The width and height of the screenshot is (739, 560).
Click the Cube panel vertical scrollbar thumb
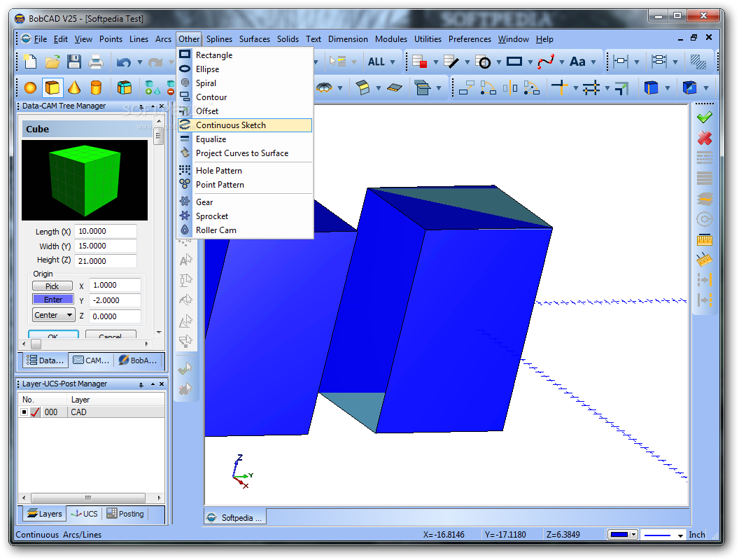click(159, 136)
